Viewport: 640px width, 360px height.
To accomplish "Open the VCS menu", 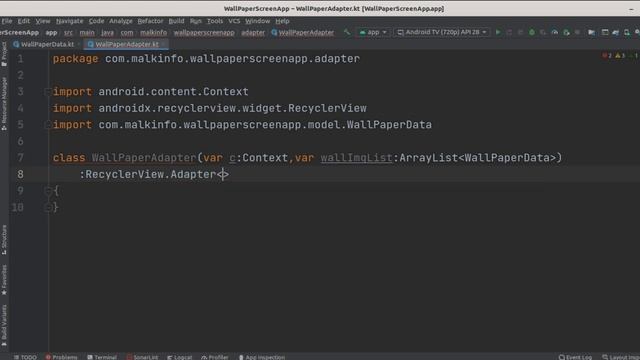I will (234, 21).
